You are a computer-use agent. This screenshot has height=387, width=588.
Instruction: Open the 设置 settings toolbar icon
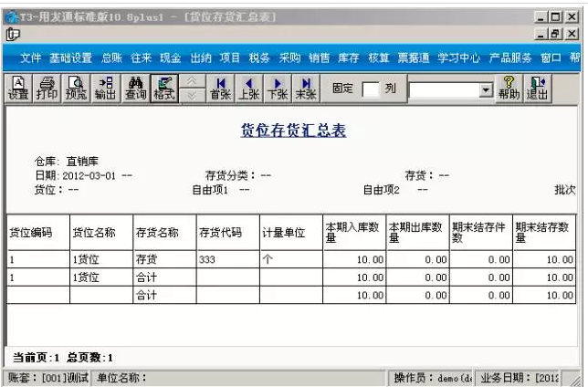(18, 89)
